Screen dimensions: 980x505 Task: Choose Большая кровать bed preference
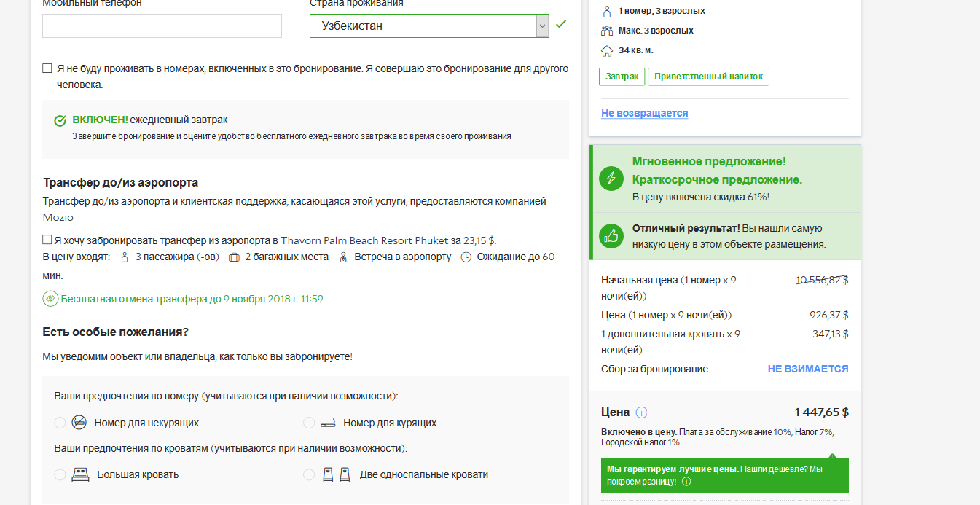click(x=60, y=474)
